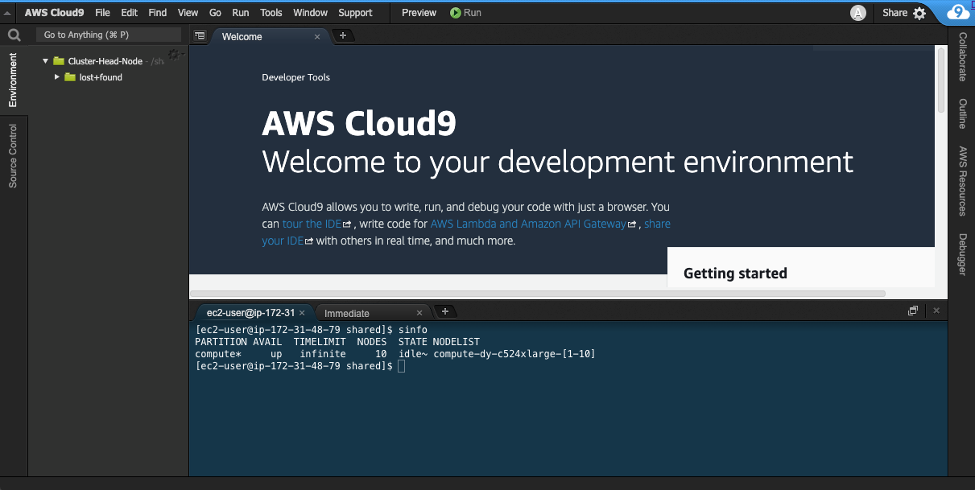The height and width of the screenshot is (491, 977).
Task: Click the Getting started heading
Action: click(735, 274)
